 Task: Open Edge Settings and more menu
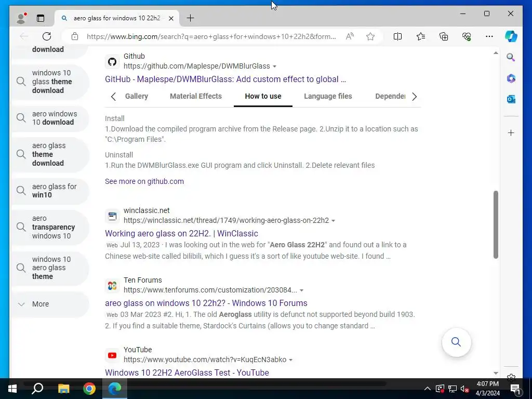click(x=489, y=36)
